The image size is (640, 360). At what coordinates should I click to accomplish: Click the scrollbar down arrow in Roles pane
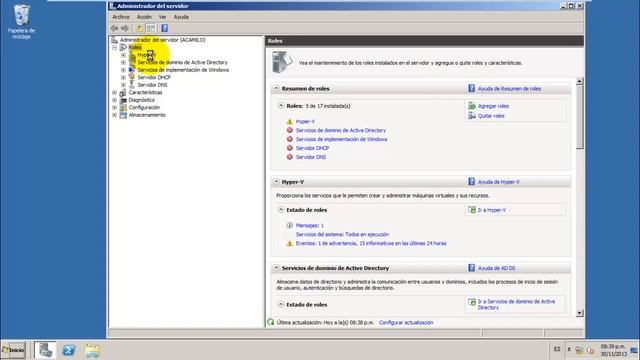click(579, 313)
